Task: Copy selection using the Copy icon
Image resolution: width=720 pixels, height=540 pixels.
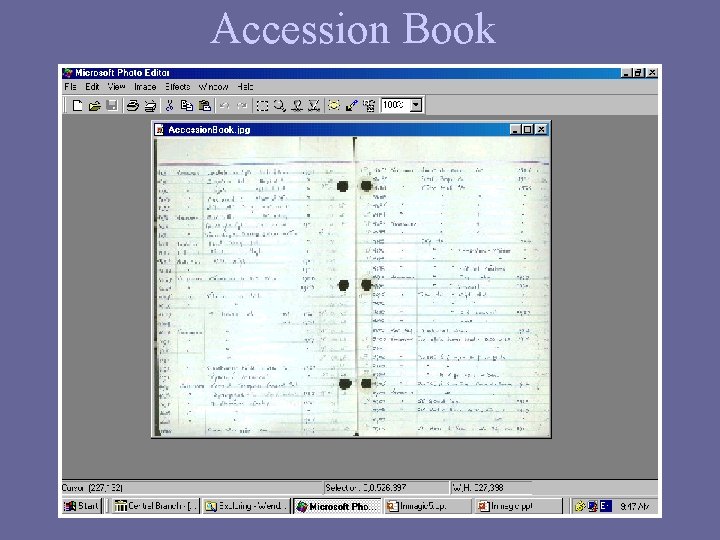Action: click(186, 106)
